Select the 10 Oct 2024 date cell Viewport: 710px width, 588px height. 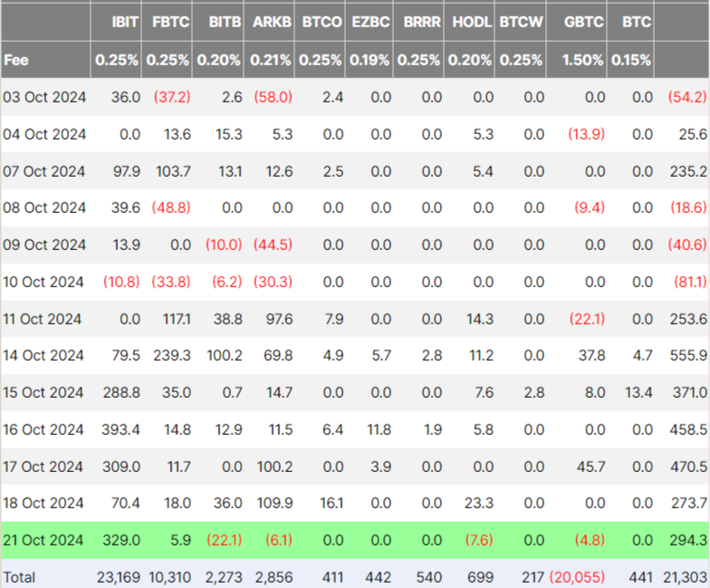(x=45, y=282)
